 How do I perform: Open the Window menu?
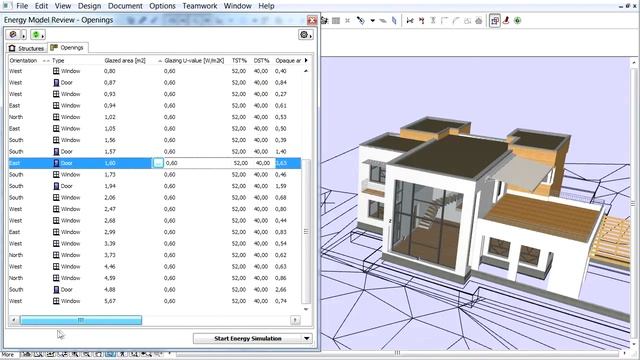click(238, 6)
